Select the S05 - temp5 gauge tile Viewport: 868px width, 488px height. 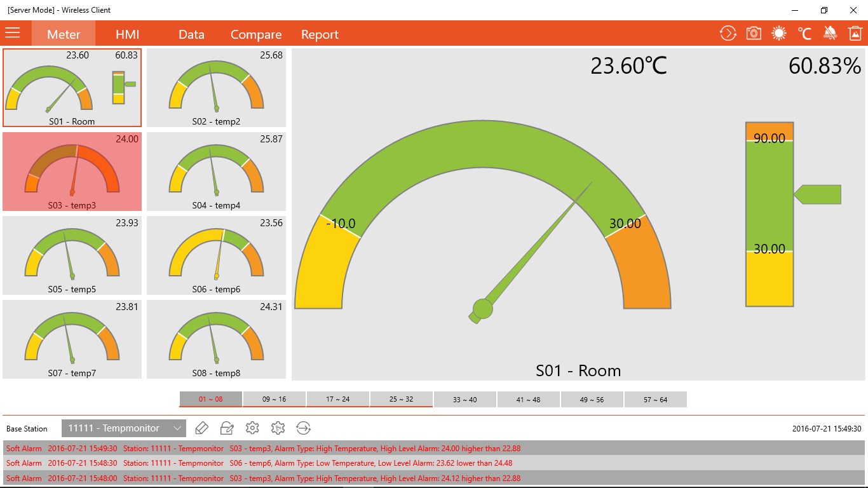click(72, 255)
